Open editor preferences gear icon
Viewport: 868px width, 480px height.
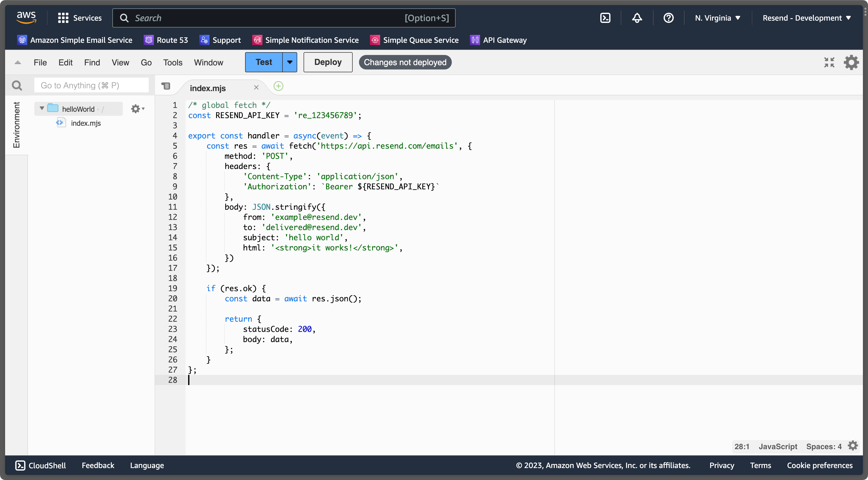click(851, 62)
